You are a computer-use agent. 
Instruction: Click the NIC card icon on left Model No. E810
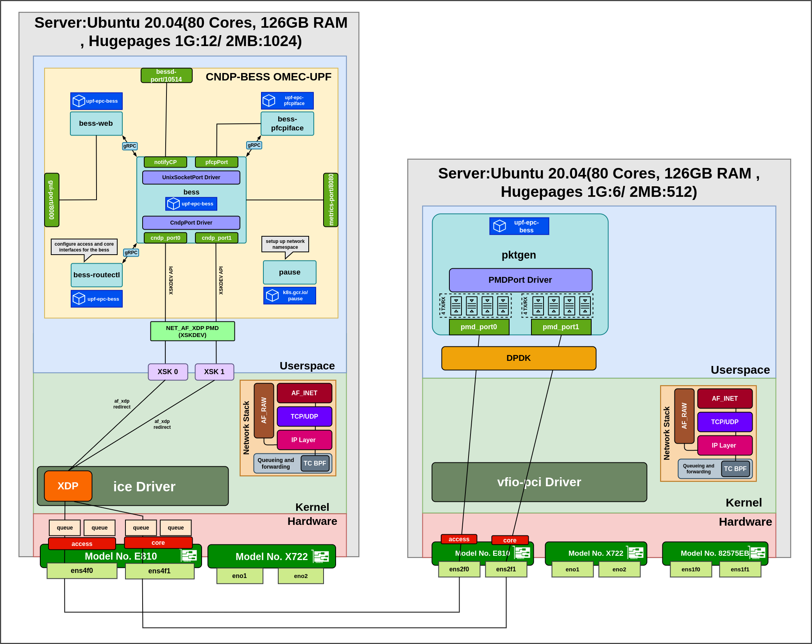click(189, 555)
